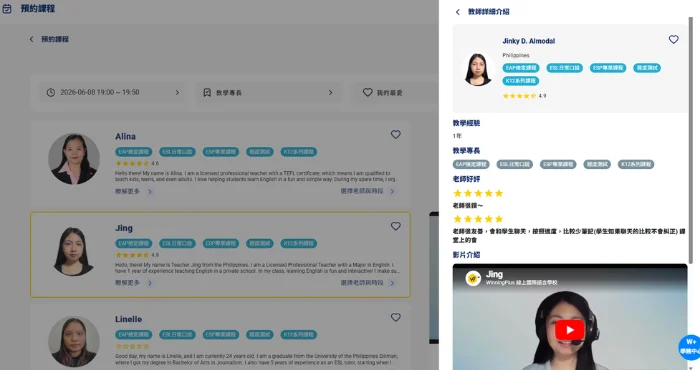
Task: Click Jing's profile photo in list
Action: point(74,251)
